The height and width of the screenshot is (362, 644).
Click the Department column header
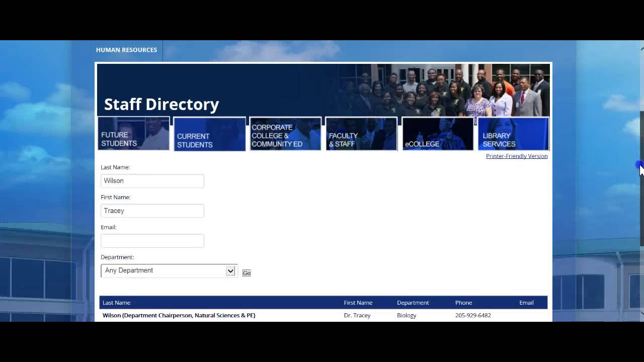413,303
